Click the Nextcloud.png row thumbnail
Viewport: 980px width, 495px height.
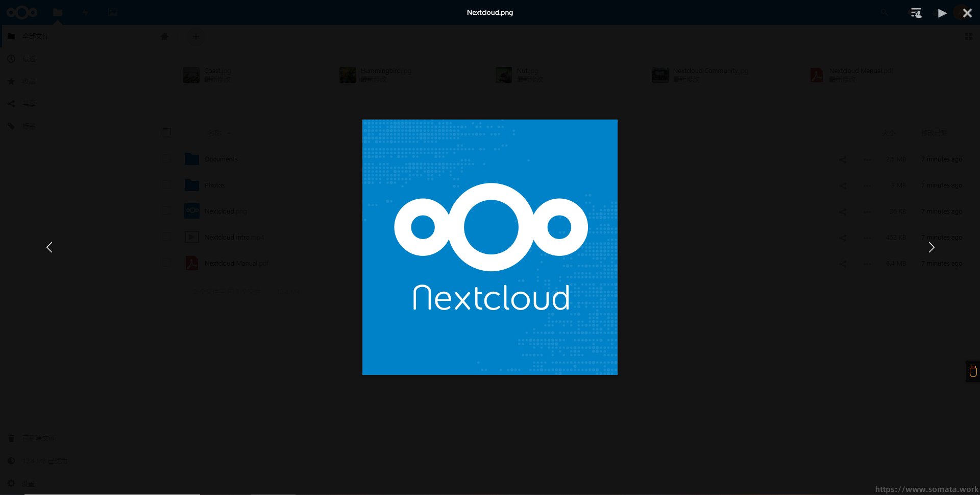tap(192, 211)
